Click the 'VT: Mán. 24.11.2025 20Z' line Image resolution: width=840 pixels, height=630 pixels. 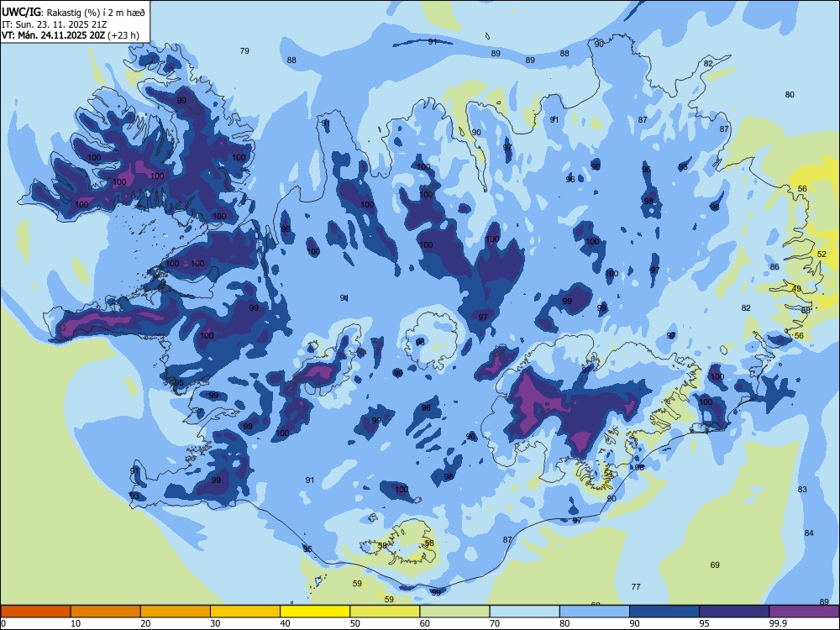53,35
